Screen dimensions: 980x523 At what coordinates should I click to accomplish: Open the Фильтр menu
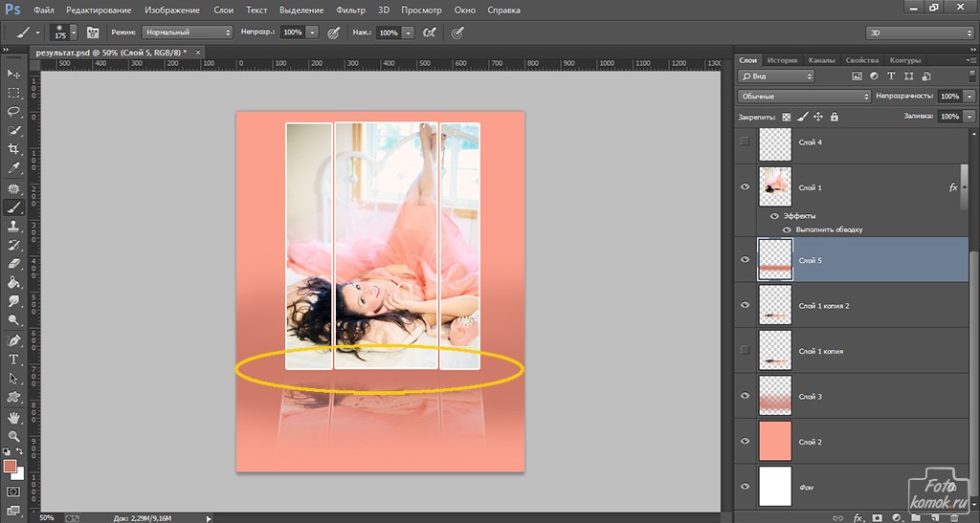[x=351, y=11]
